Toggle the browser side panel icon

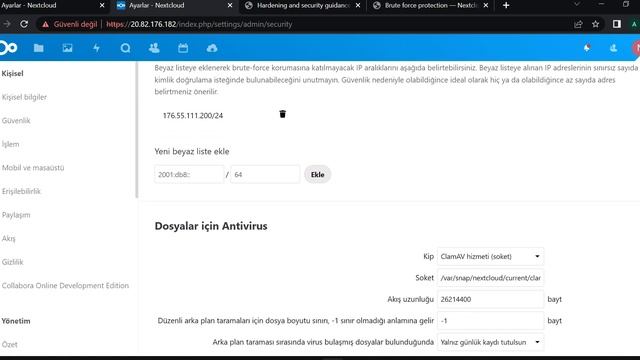point(616,24)
